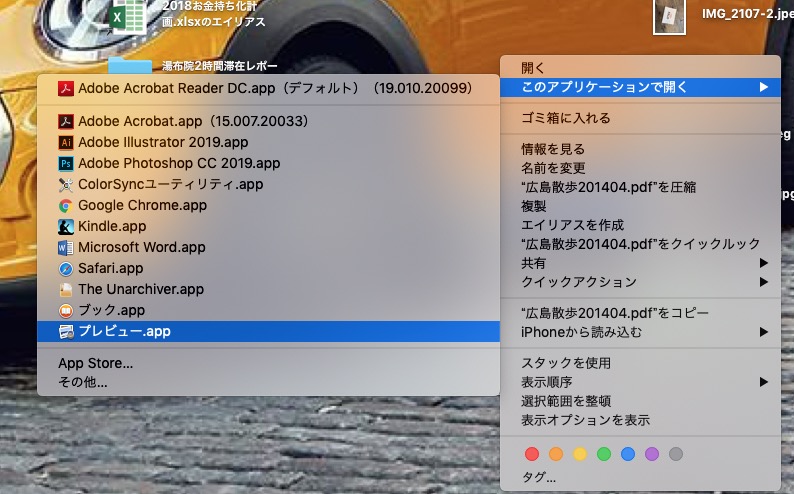The image size is (794, 494).
Task: Open App Store... from the app list
Action: point(95,363)
